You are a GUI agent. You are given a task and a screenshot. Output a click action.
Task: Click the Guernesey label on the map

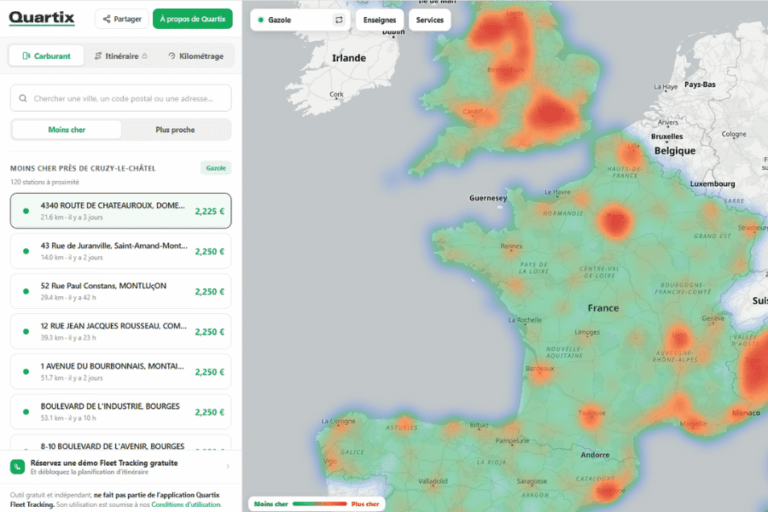coord(488,198)
